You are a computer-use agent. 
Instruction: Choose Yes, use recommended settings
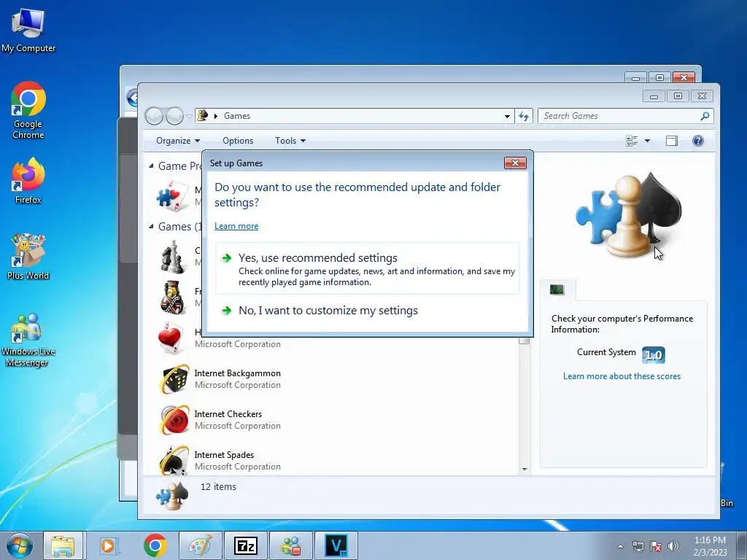coord(368,268)
